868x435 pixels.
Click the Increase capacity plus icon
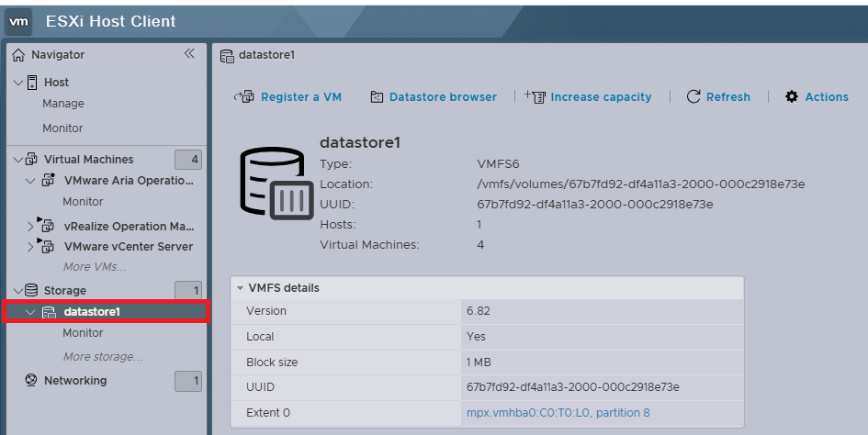(x=535, y=97)
